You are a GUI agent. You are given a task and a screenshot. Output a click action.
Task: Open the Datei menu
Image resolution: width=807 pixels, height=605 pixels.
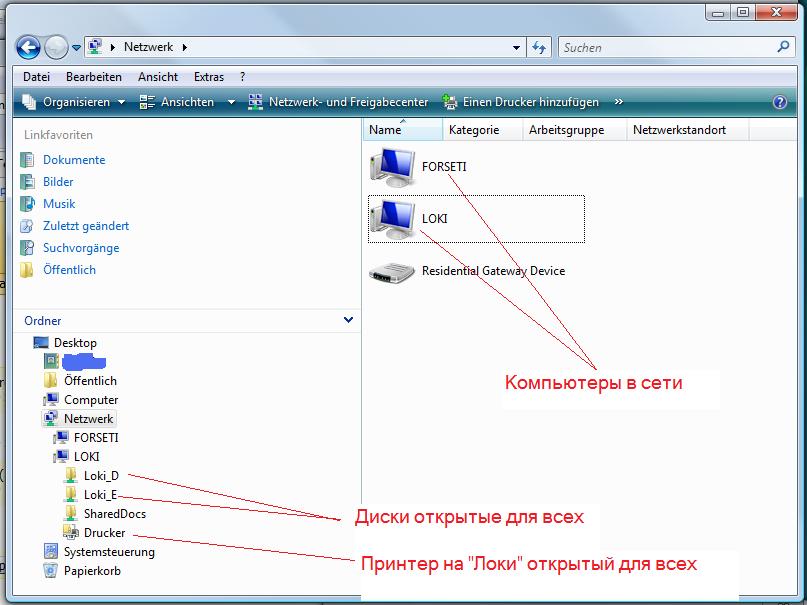37,77
